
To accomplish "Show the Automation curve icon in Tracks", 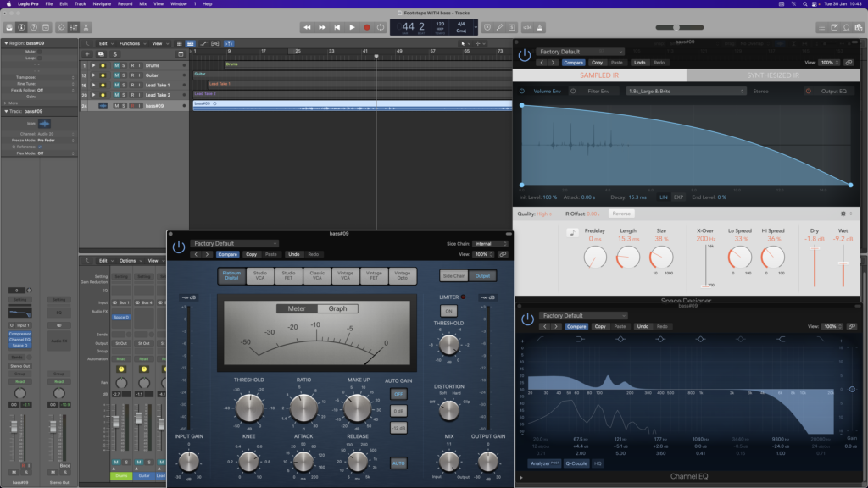I will [203, 44].
